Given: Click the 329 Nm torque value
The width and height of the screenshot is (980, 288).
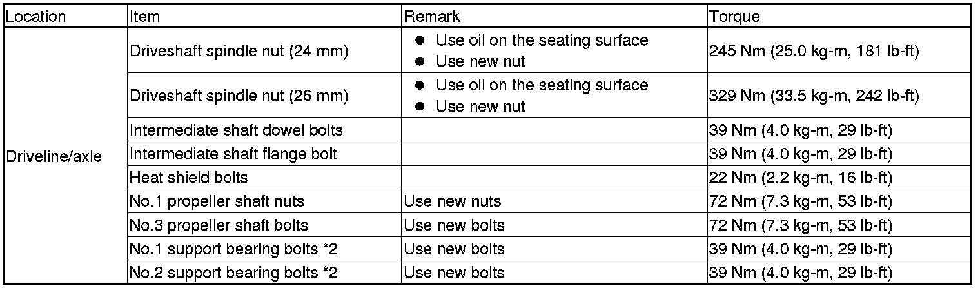Looking at the screenshot, I should click(x=814, y=96).
